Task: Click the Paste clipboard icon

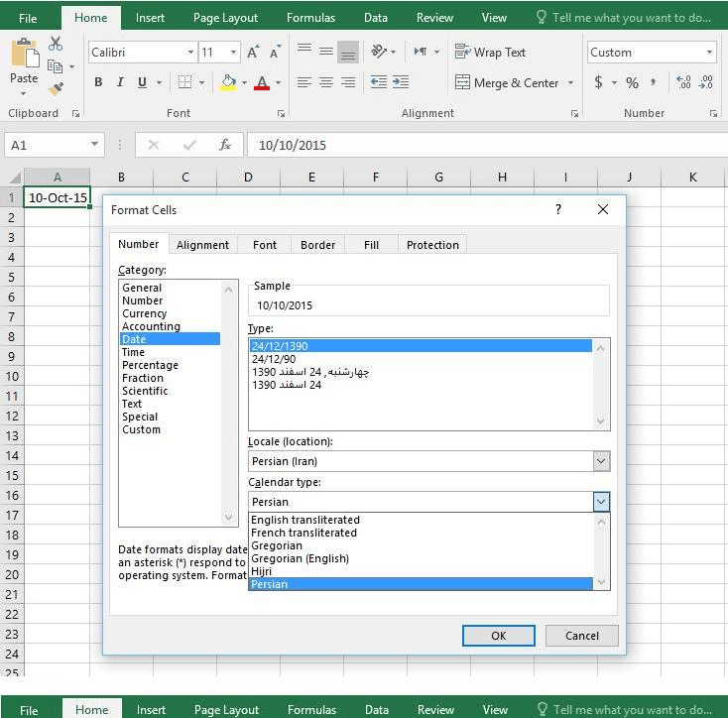Action: click(24, 54)
